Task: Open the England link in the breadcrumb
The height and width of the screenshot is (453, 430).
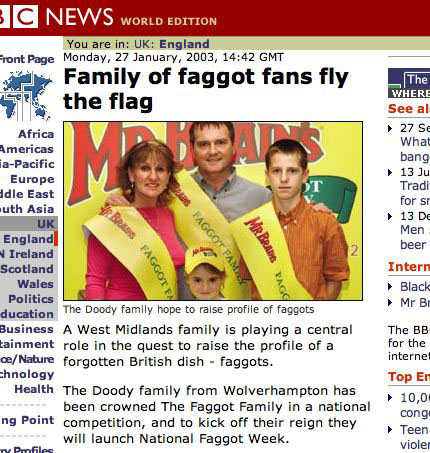Action: coord(184,44)
